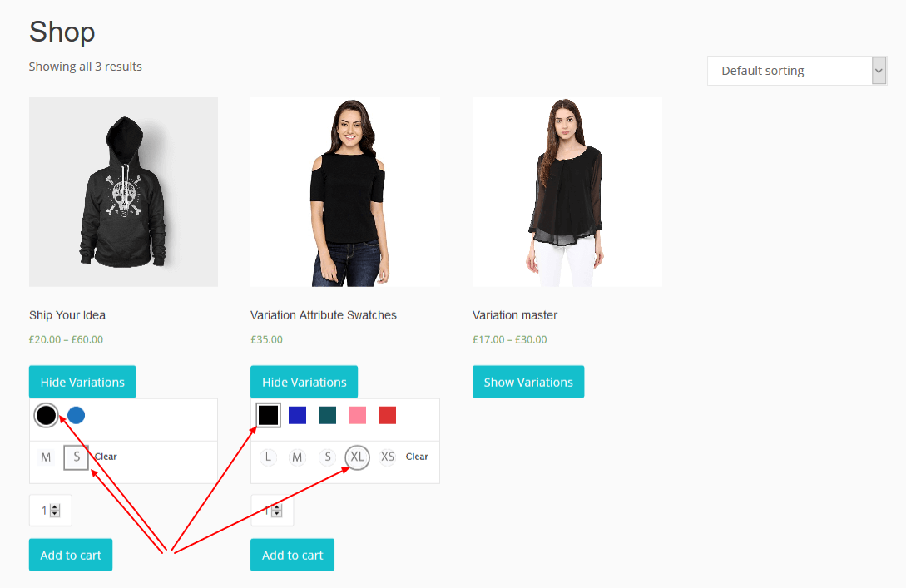Choose size XL on Variation Attribute Swatches
The image size is (906, 588).
click(357, 457)
